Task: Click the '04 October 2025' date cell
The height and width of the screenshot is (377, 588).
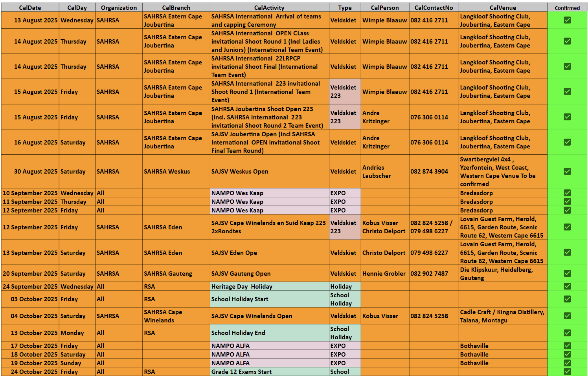Action: (30, 316)
